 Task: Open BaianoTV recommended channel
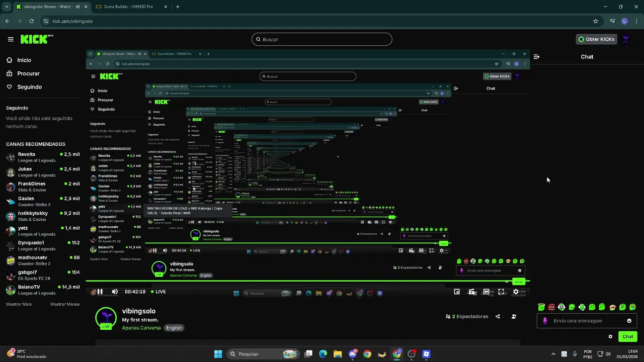click(x=43, y=290)
